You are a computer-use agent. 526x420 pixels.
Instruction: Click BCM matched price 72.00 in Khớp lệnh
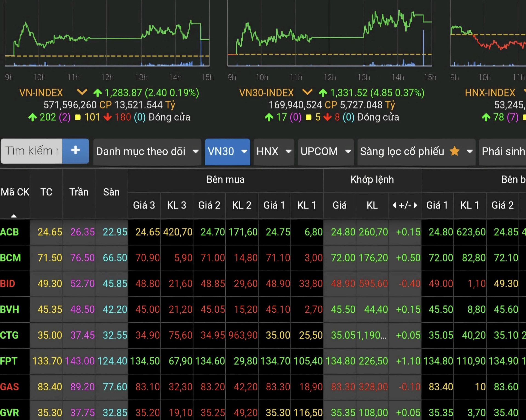343,258
